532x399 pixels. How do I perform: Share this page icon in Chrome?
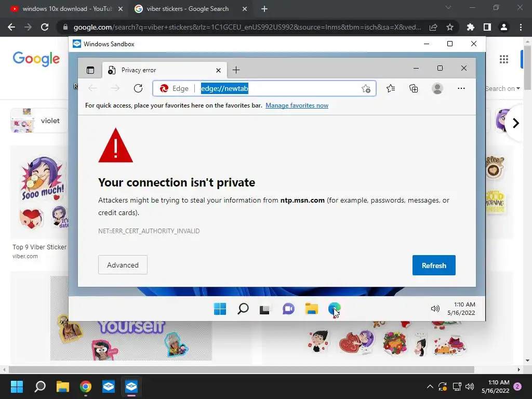coord(433,27)
